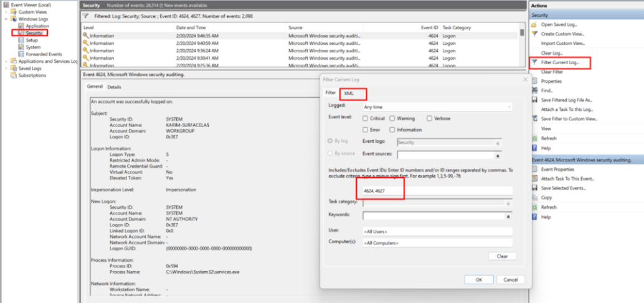
Task: Enable the Critical event level checkbox
Action: [365, 118]
